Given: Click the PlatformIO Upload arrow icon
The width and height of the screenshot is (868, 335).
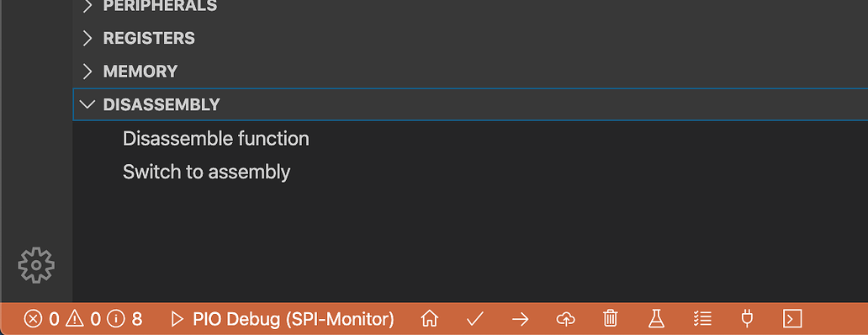Looking at the screenshot, I should coord(520,318).
